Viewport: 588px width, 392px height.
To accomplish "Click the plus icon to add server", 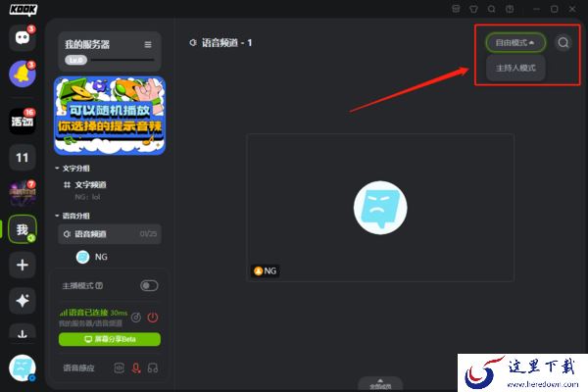I will click(x=23, y=265).
